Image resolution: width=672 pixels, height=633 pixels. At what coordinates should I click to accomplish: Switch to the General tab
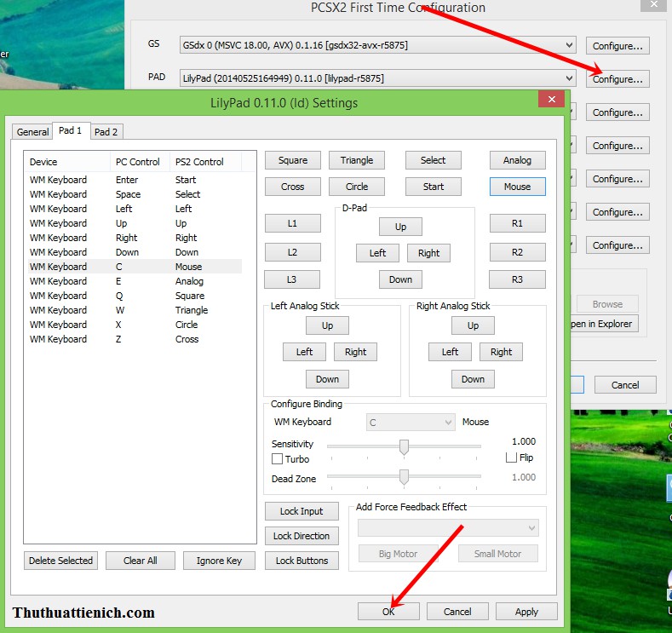tap(32, 131)
